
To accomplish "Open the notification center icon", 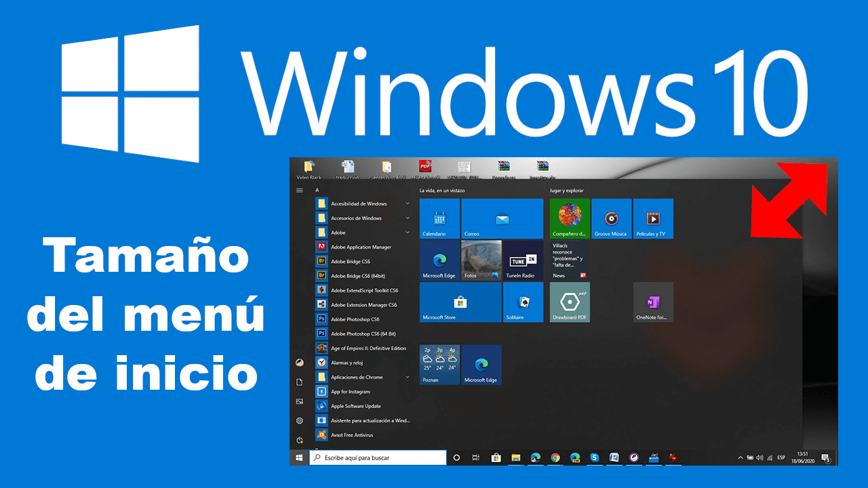I will [x=826, y=458].
